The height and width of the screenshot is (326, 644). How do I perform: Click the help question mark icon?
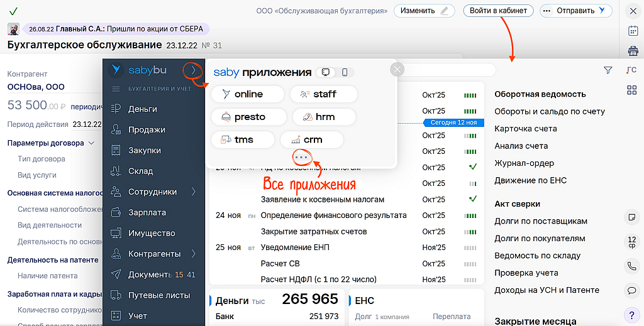coord(631,314)
